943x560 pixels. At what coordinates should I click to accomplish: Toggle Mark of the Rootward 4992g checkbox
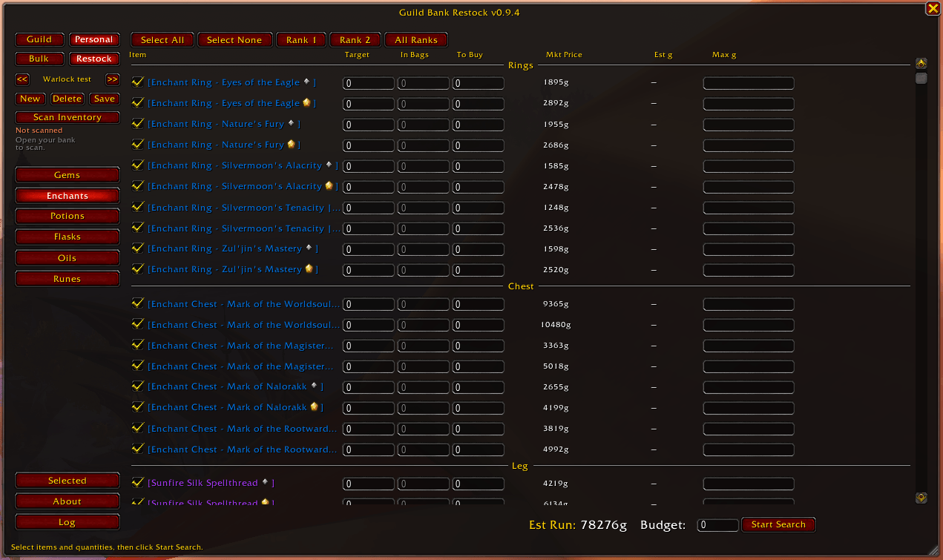138,449
